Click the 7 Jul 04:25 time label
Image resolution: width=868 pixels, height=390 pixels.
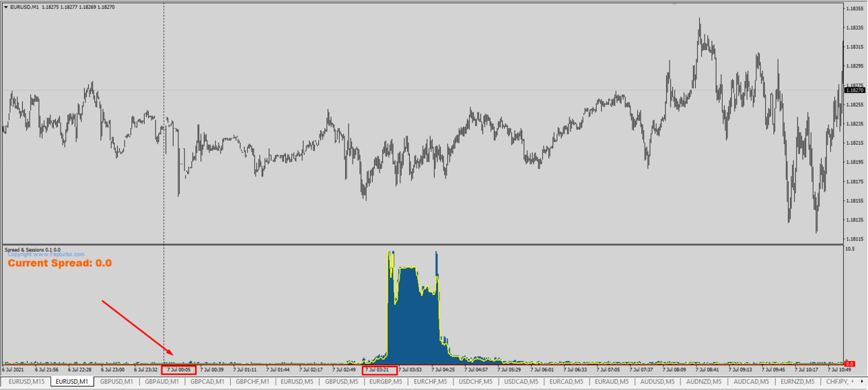point(443,370)
